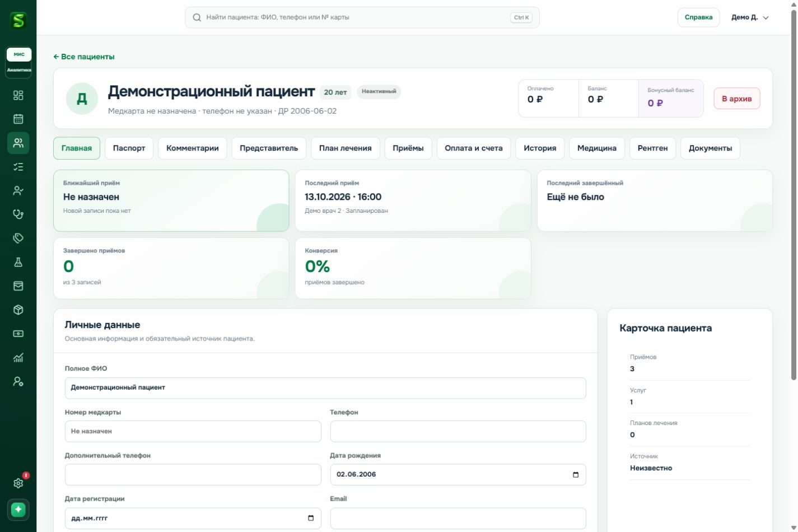Click the Дополнительный телефон field
798x532 pixels.
point(193,474)
